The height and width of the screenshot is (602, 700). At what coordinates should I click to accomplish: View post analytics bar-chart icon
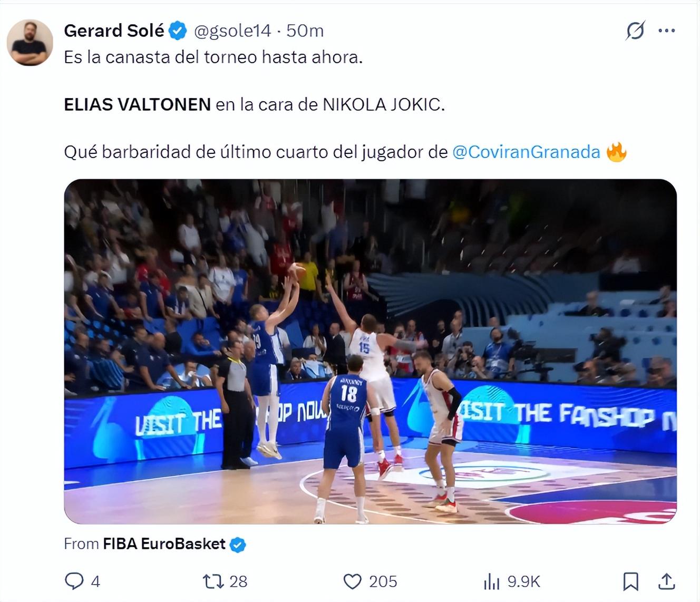[x=491, y=581]
